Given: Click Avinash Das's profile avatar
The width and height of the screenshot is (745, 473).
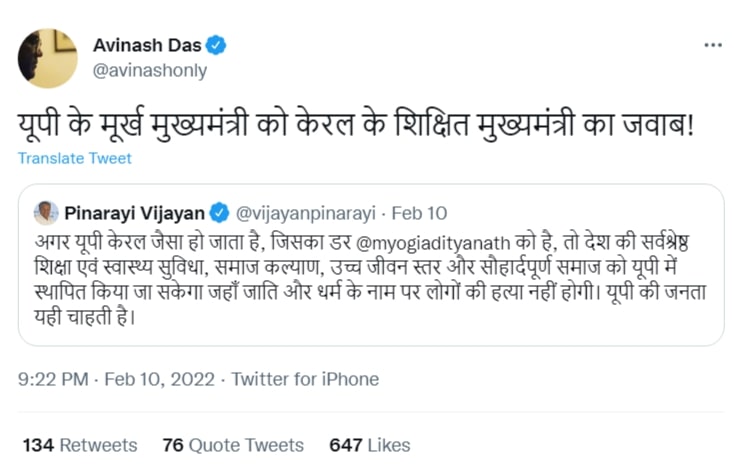Looking at the screenshot, I should pyautogui.click(x=47, y=58).
